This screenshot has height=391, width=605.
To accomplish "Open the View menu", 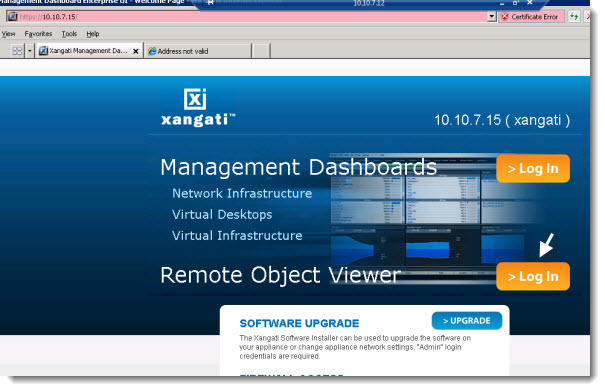I will click(8, 34).
